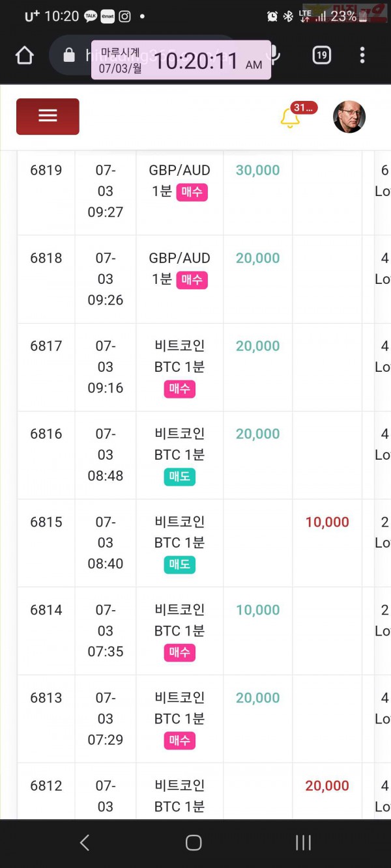
Task: Select the 매도 badge in row 6815
Action: click(179, 565)
